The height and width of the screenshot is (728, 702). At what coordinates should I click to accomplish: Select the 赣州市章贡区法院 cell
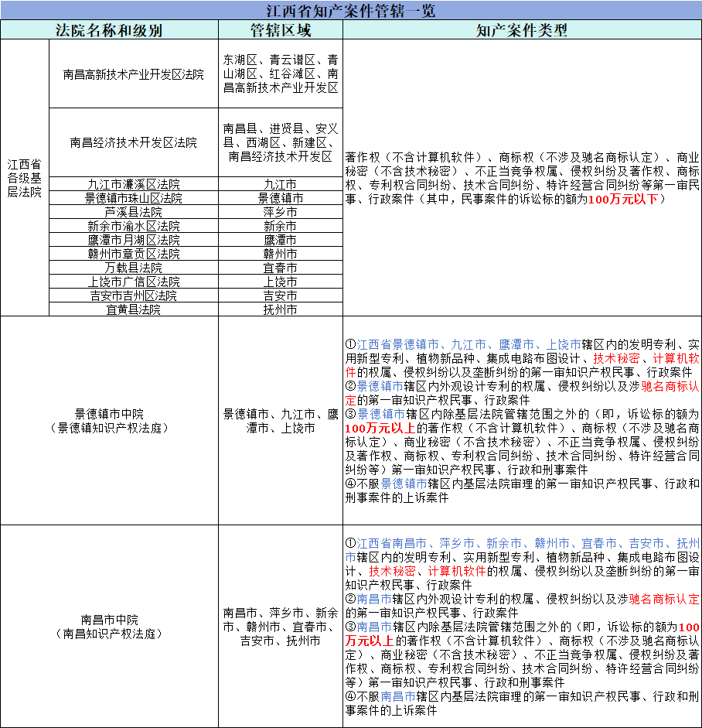tap(134, 254)
